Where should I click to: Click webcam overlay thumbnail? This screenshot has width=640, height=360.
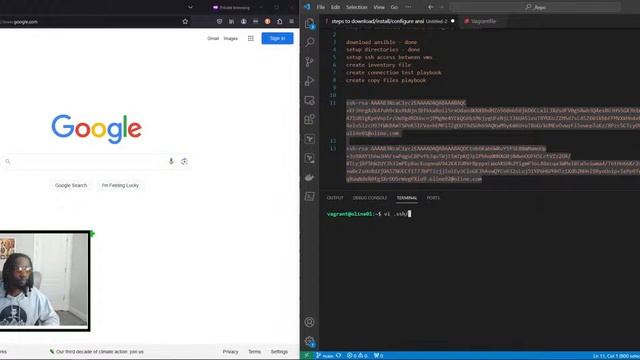tap(44, 281)
